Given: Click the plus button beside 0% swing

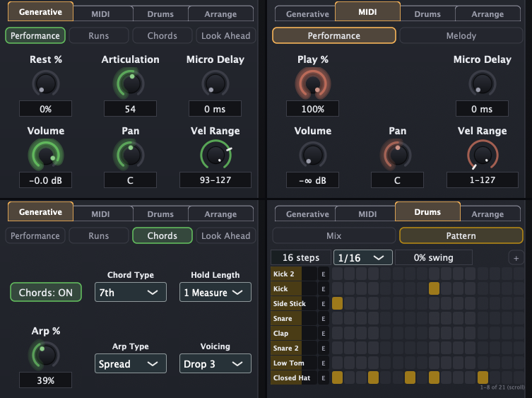Looking at the screenshot, I should pyautogui.click(x=516, y=258).
